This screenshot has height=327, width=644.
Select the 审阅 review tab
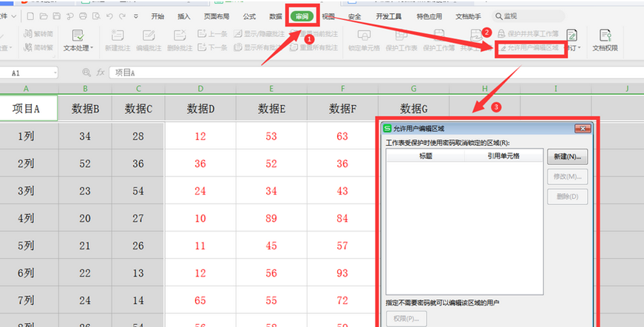tap(302, 16)
